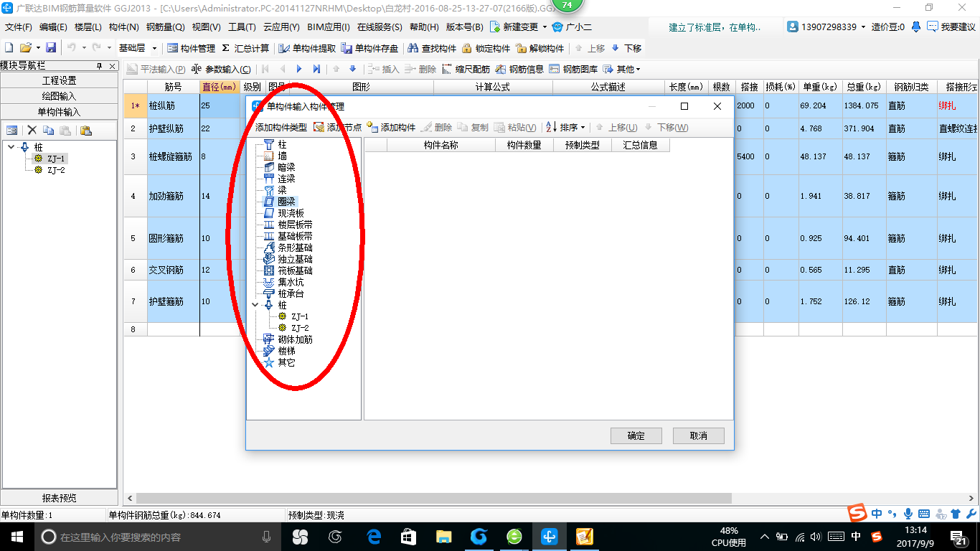
Task: Open 新建变更 dropdown in menu bar
Action: (x=545, y=27)
